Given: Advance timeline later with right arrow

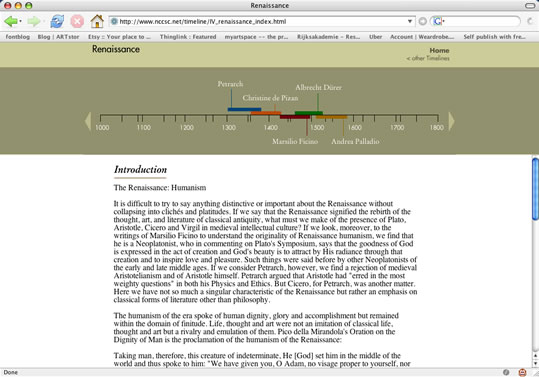Looking at the screenshot, I should click(452, 121).
